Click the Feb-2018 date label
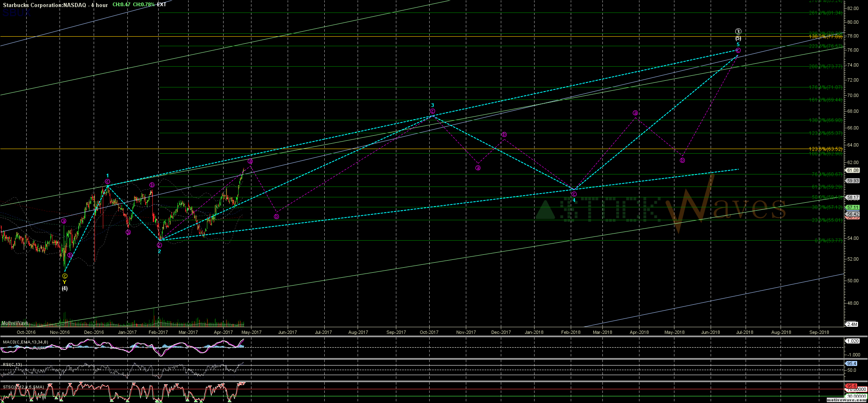This screenshot has width=868, height=403. 571,332
